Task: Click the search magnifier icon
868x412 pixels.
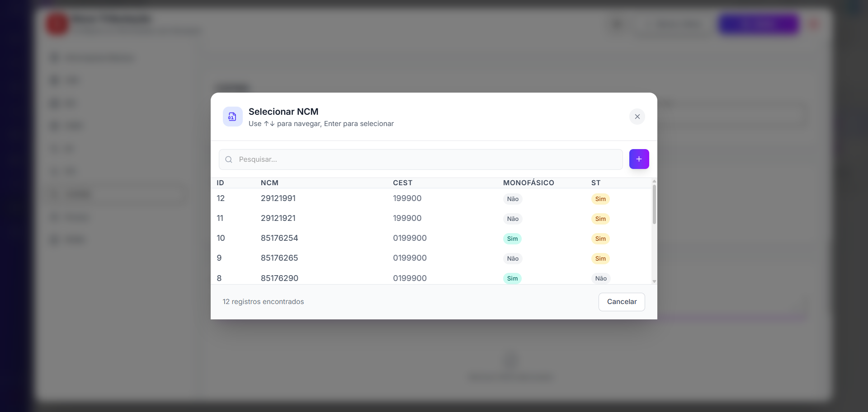Action: [229, 159]
